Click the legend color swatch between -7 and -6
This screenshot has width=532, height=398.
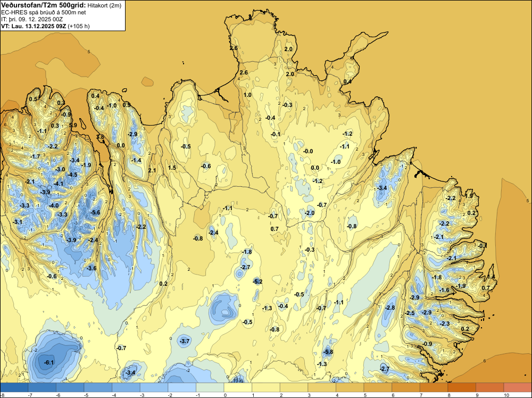(42, 387)
